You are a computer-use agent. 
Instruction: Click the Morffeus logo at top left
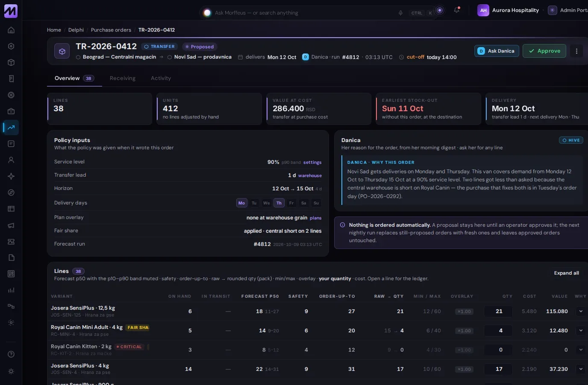point(11,11)
